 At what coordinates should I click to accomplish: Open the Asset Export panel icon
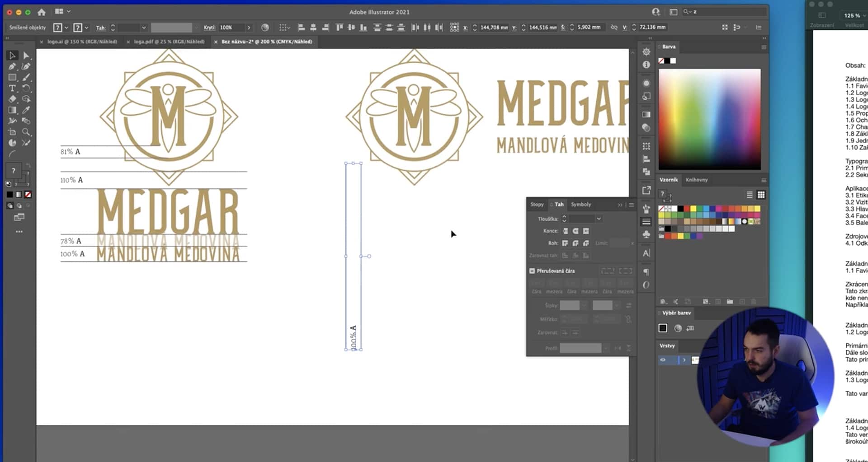coord(646,190)
